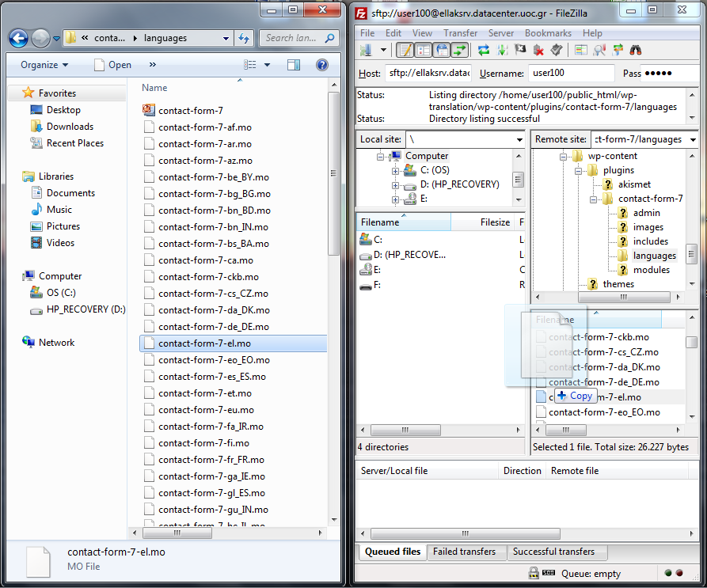Click Explorer address bar refresh icon
The image size is (707, 588).
[244, 38]
